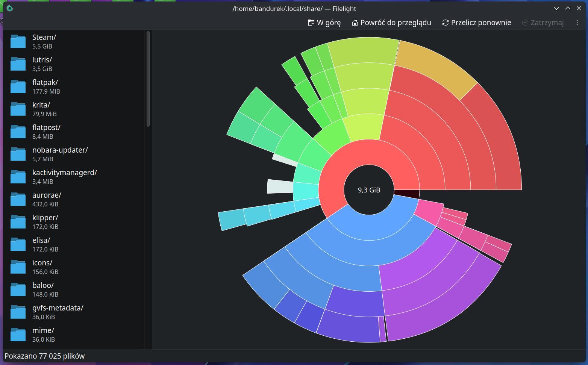Open the kebab overflow menu
Image resolution: width=588 pixels, height=365 pixels.
pos(577,23)
